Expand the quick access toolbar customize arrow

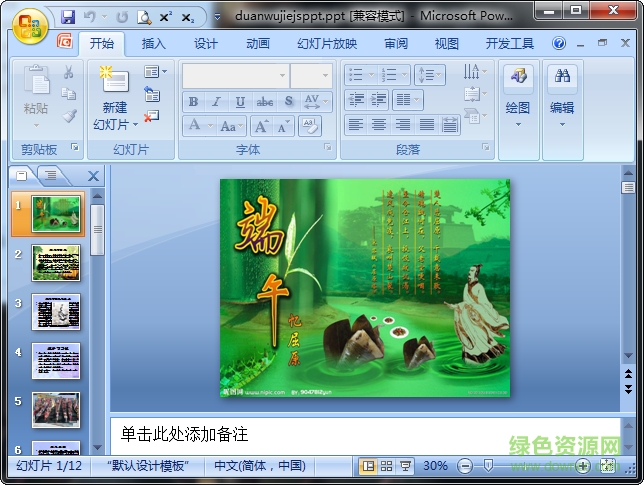coord(217,17)
